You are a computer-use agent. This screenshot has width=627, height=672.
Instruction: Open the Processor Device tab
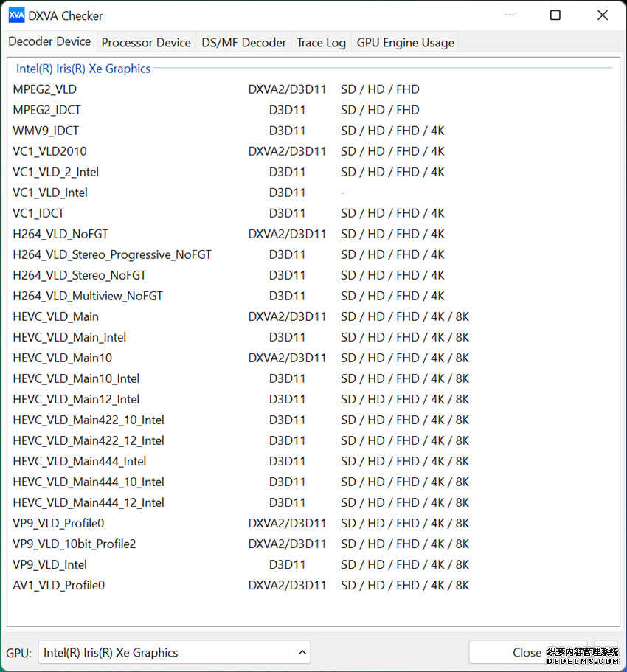146,43
